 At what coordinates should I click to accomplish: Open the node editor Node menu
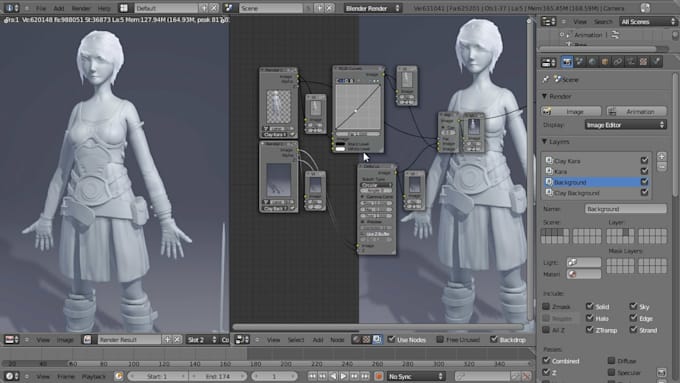coord(337,340)
